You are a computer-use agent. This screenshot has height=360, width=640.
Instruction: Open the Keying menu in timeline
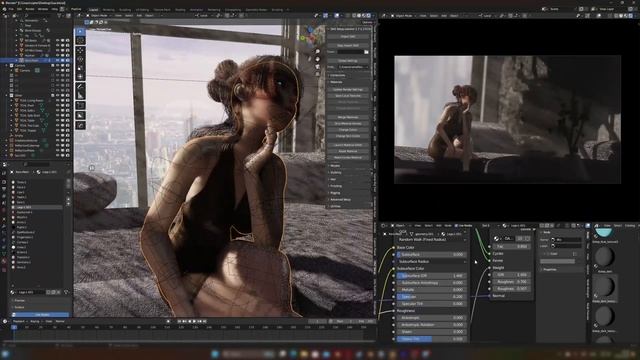35,321
